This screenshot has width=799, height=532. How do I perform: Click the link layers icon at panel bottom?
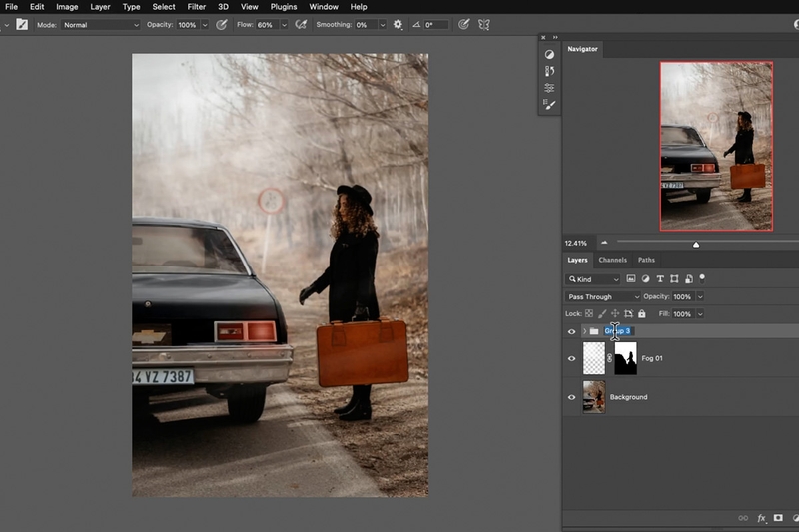click(x=743, y=518)
